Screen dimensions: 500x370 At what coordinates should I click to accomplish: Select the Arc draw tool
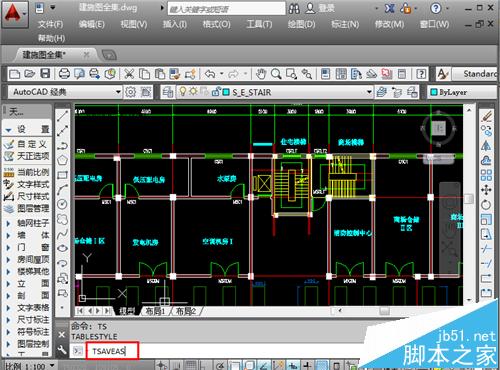[62, 189]
